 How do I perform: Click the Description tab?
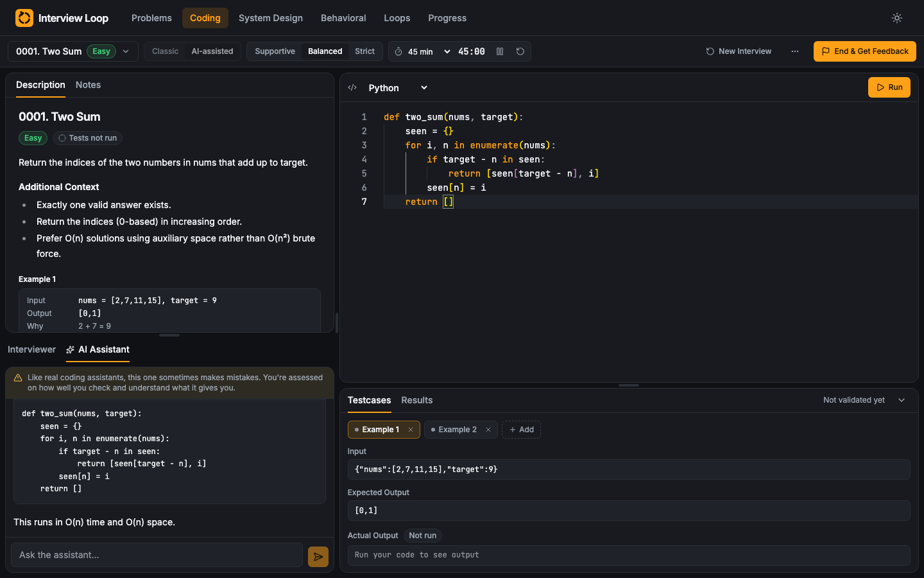(x=40, y=85)
